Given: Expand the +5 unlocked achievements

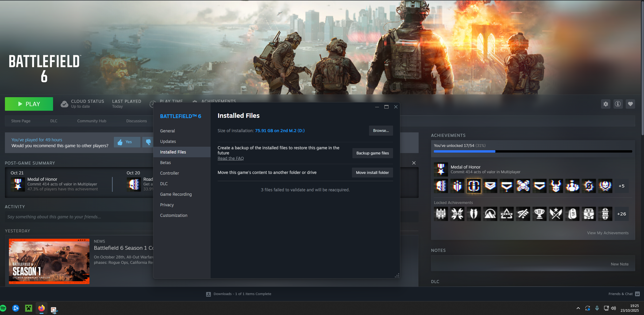Looking at the screenshot, I should [x=621, y=186].
